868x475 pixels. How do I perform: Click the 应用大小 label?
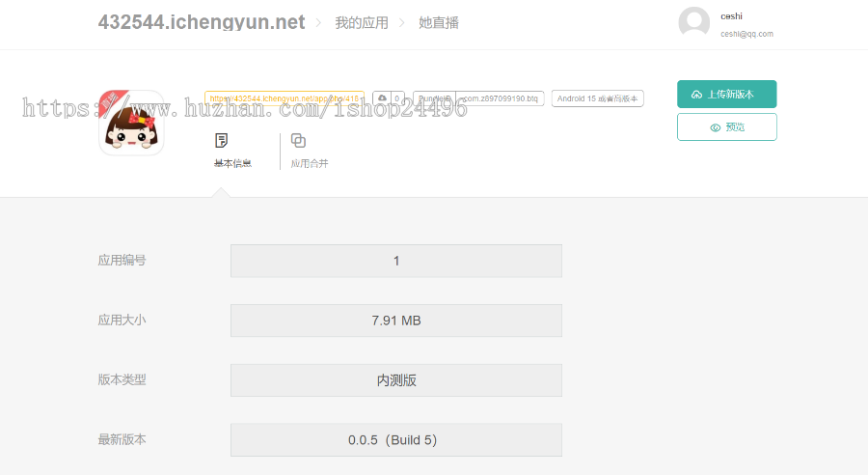pos(122,321)
